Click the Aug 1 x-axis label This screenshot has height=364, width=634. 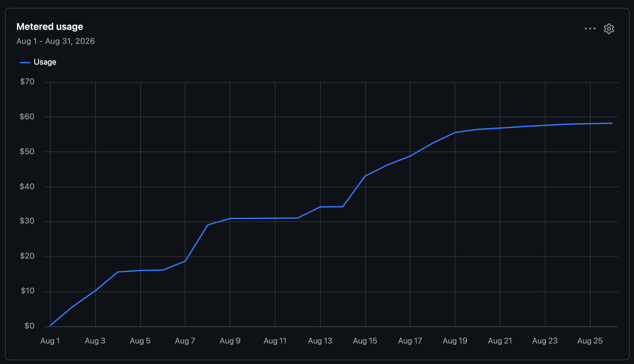click(50, 341)
